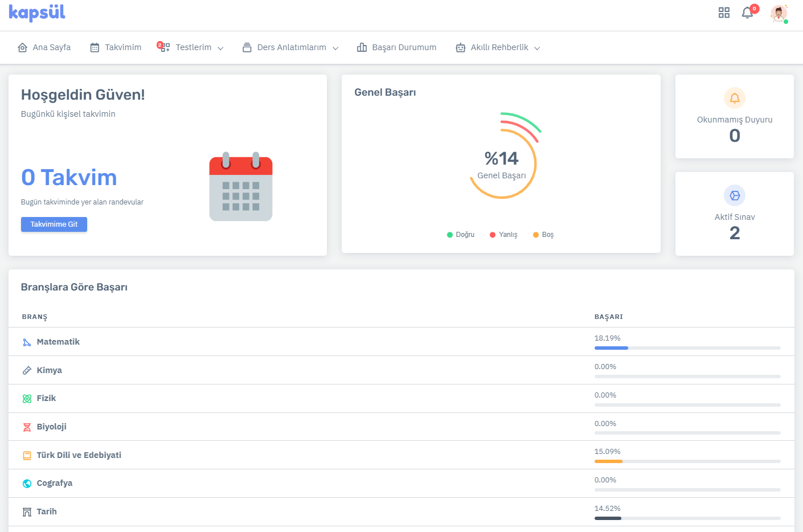Go to Ana Sayfa menu item
This screenshot has height=532, width=803.
44,47
